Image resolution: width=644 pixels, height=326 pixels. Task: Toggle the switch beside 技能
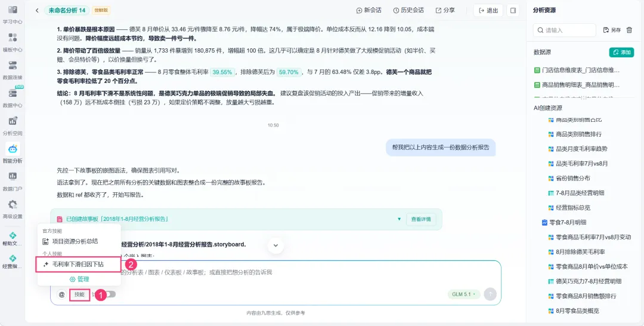[109, 294]
